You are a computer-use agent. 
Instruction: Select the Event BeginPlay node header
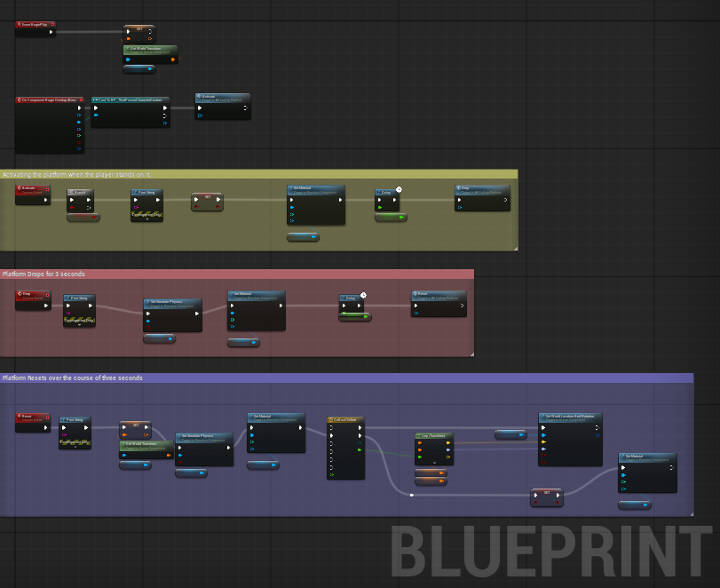click(x=36, y=24)
